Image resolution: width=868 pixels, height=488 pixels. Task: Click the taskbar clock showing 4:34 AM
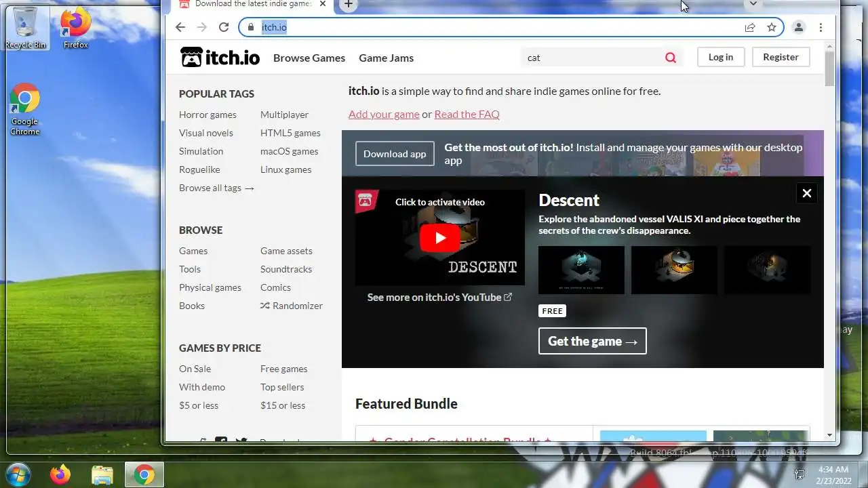point(833,474)
